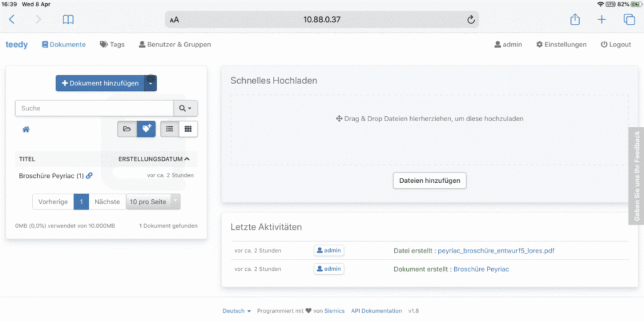Select page 1 in pagination
The height and width of the screenshot is (321, 644).
point(81,202)
